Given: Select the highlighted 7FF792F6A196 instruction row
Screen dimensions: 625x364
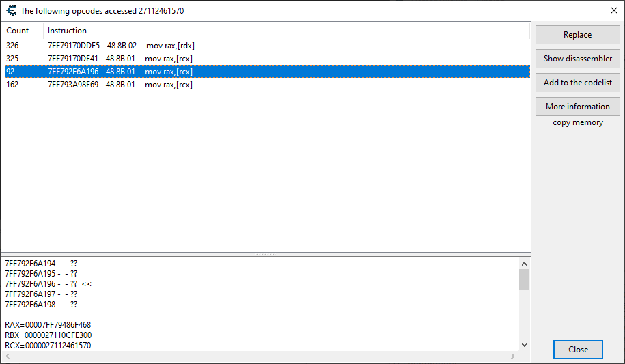Looking at the screenshot, I should pyautogui.click(x=120, y=72).
